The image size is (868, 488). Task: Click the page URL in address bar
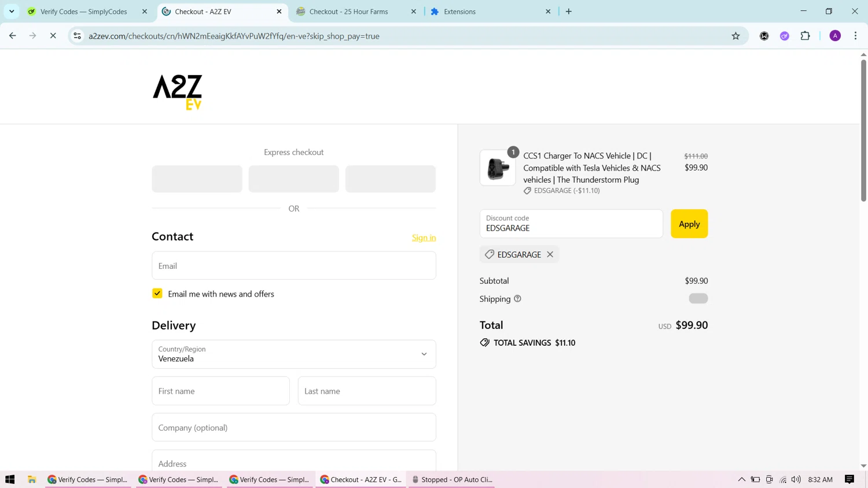pos(234,36)
